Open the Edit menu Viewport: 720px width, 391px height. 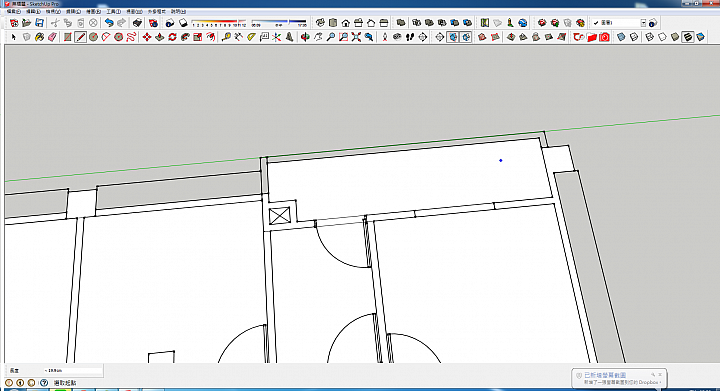(x=33, y=11)
